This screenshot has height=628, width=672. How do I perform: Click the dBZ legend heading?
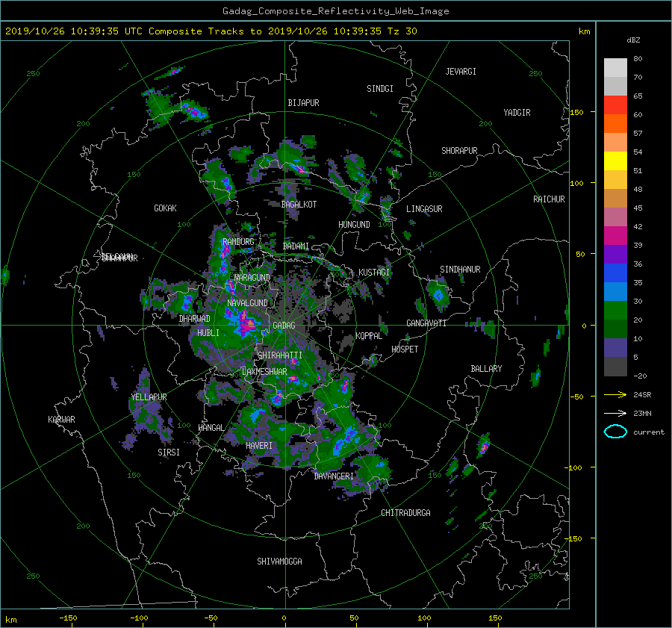coord(633,40)
